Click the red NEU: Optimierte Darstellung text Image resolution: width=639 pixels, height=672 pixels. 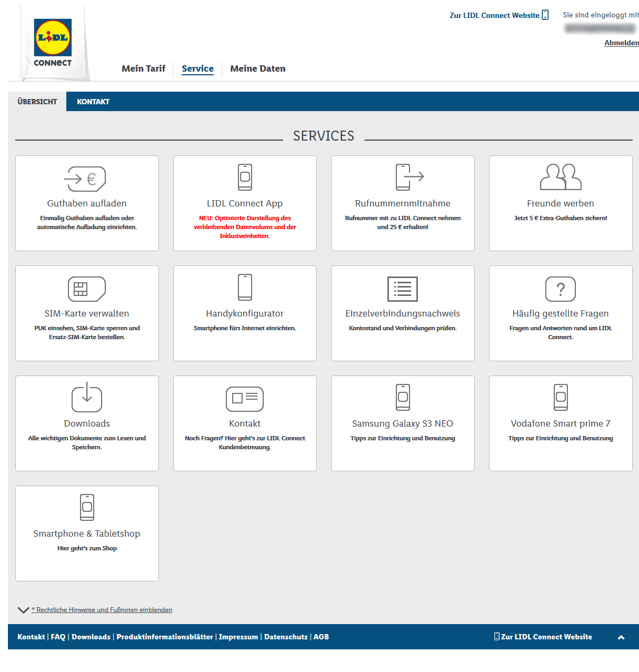(245, 227)
